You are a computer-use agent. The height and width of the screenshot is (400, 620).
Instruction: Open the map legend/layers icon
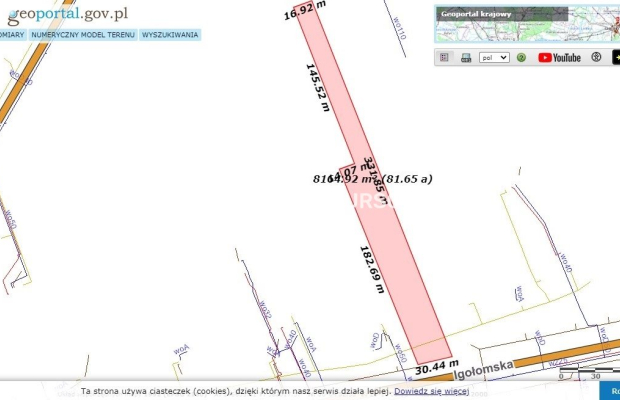[445, 58]
